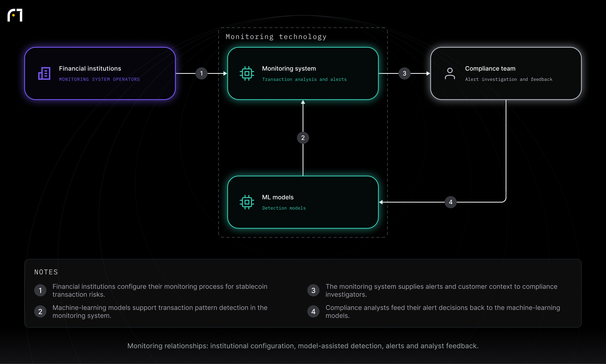Click the Transaction analysis and alerts subtitle
606x364 pixels.
pos(305,79)
